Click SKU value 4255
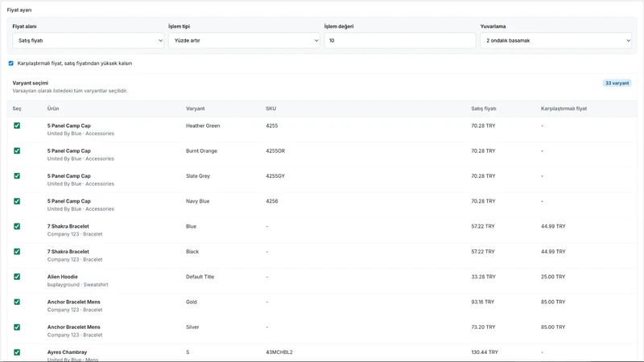This screenshot has height=362, width=644. [271, 125]
